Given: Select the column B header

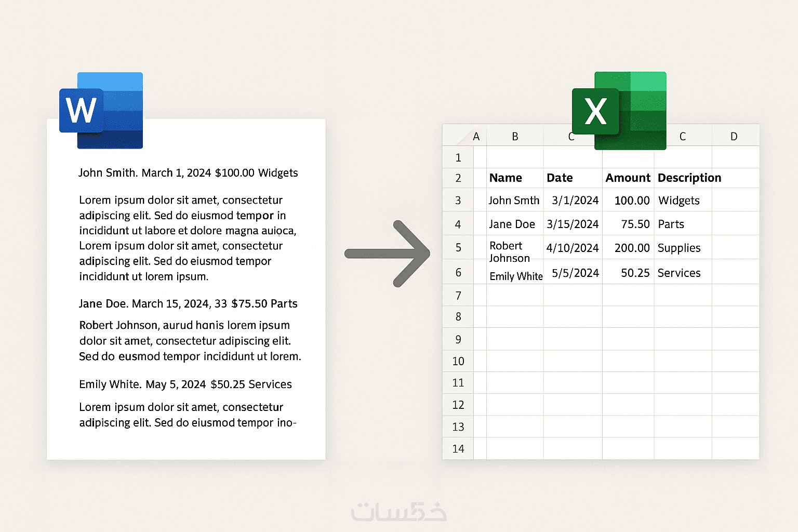Looking at the screenshot, I should click(515, 136).
